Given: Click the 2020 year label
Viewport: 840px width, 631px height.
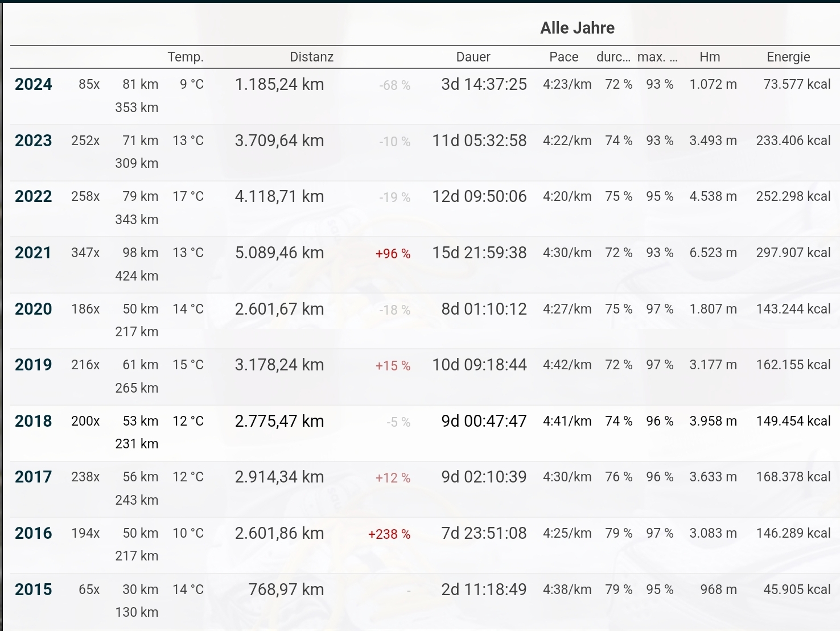Looking at the screenshot, I should click(x=34, y=309).
